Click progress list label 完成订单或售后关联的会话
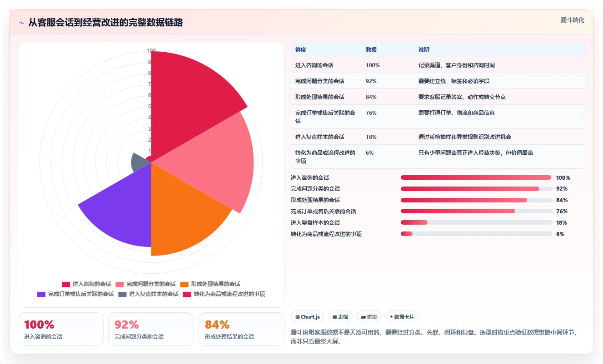603x364 pixels. click(324, 212)
